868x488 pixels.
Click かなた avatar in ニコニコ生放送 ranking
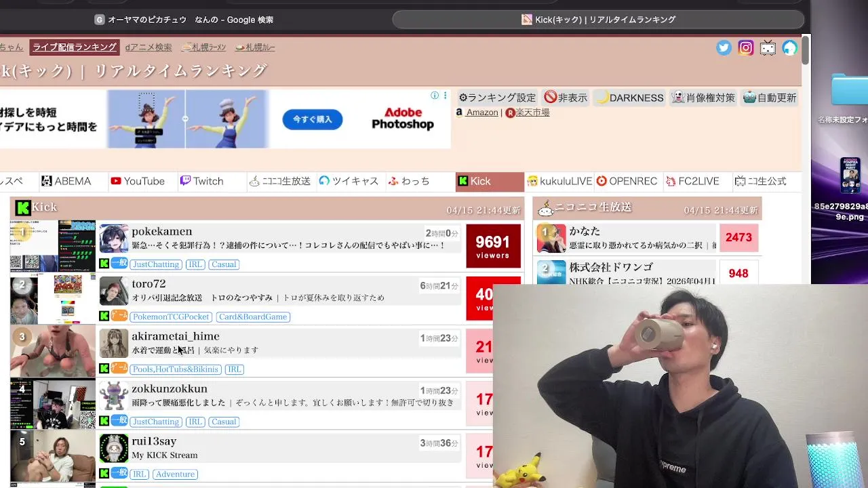[551, 238]
